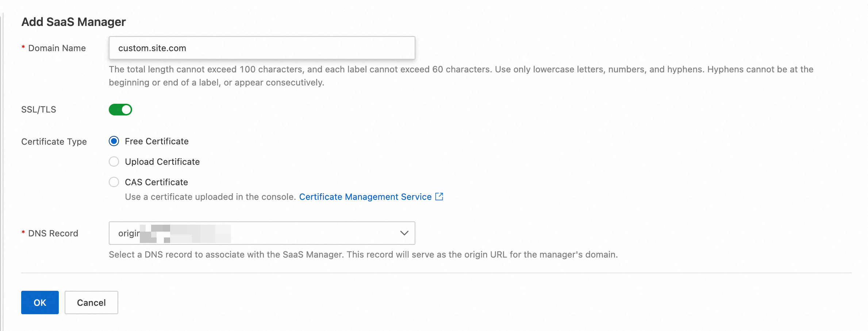Click the "Free Certificate" option text
The height and width of the screenshot is (331, 868).
[x=157, y=141]
